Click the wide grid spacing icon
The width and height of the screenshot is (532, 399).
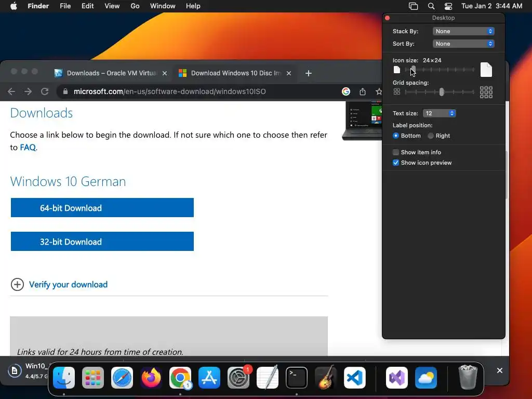(x=486, y=92)
